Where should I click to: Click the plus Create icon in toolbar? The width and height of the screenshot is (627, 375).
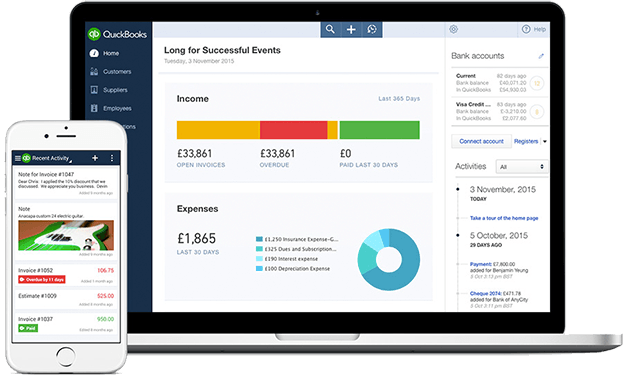(x=351, y=29)
